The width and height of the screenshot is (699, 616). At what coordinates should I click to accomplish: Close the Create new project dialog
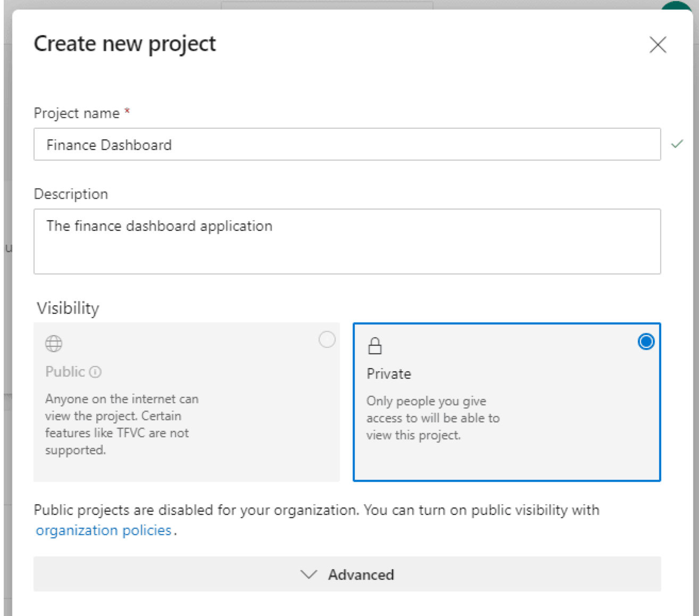pyautogui.click(x=658, y=45)
